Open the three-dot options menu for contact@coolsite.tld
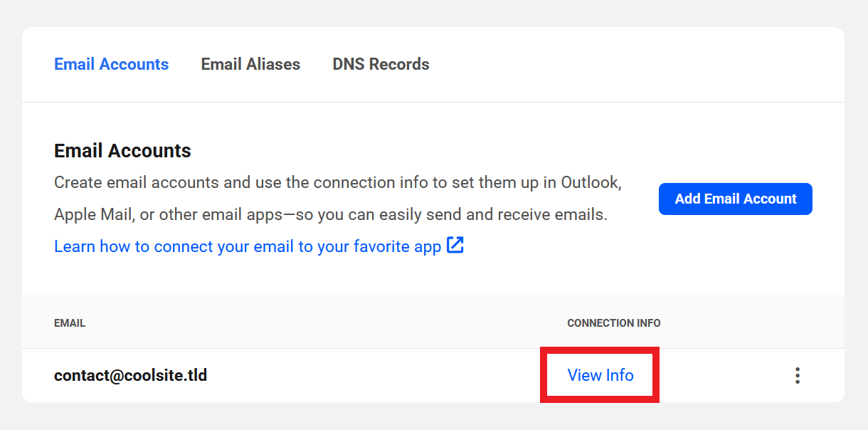The width and height of the screenshot is (868, 430). 798,375
